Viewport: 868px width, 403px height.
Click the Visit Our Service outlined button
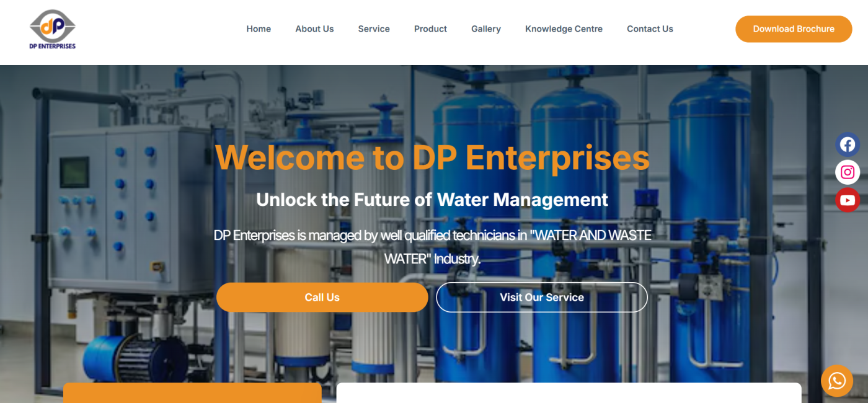pyautogui.click(x=542, y=298)
